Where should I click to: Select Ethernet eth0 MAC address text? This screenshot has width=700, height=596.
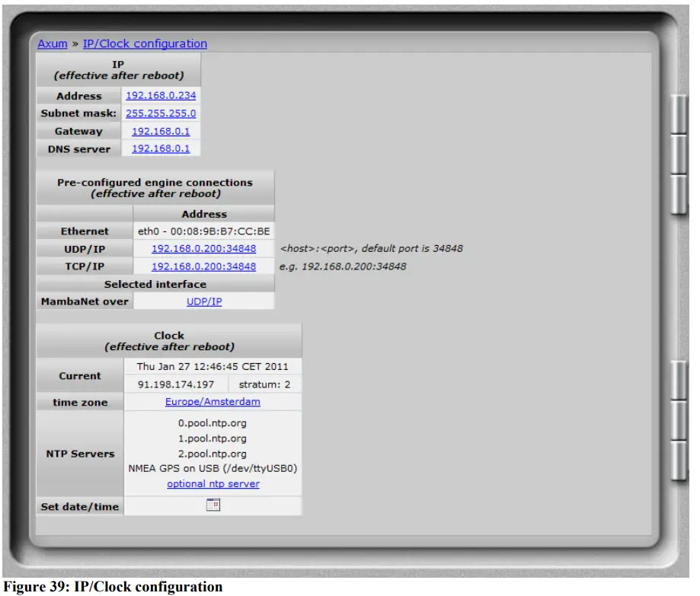pos(203,231)
